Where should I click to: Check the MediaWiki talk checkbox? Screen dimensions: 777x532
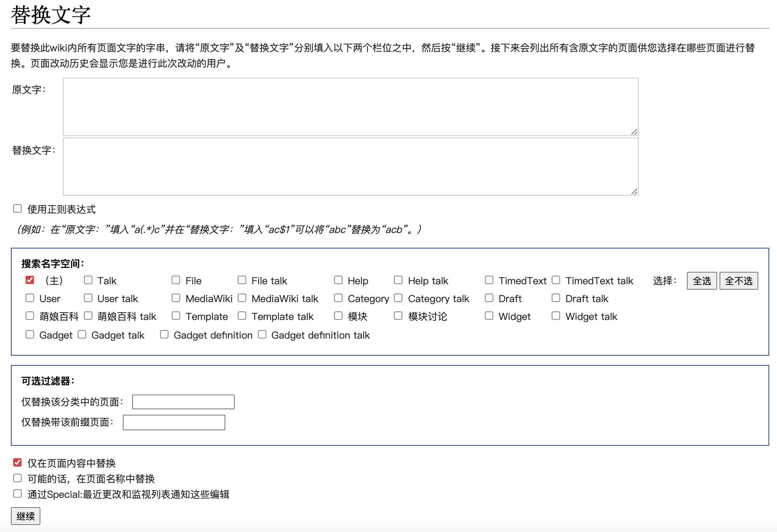242,298
